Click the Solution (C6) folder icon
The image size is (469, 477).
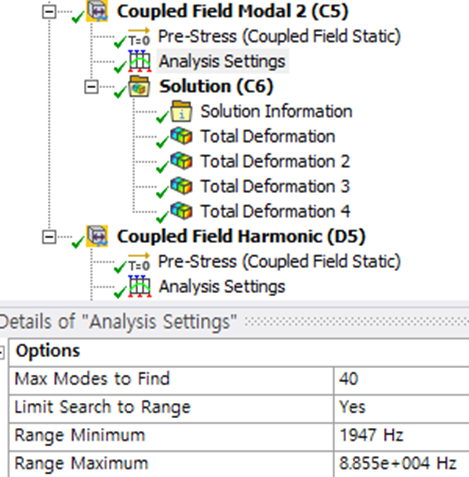click(x=139, y=86)
